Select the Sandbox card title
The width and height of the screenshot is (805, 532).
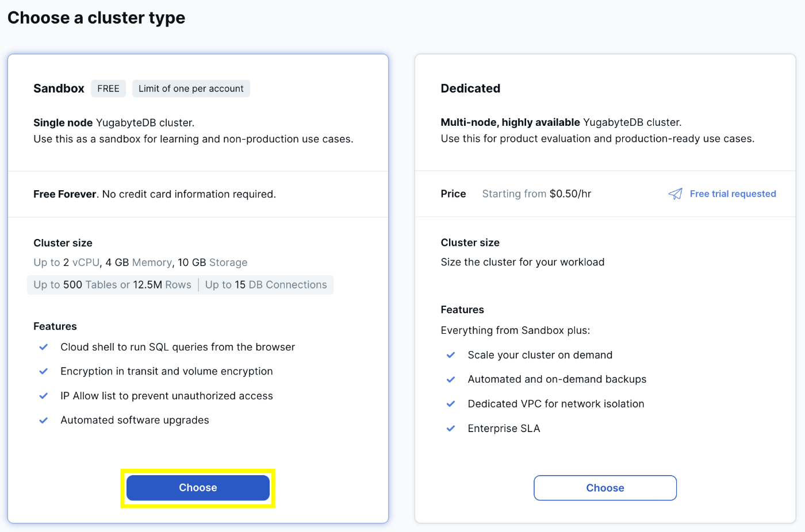59,88
